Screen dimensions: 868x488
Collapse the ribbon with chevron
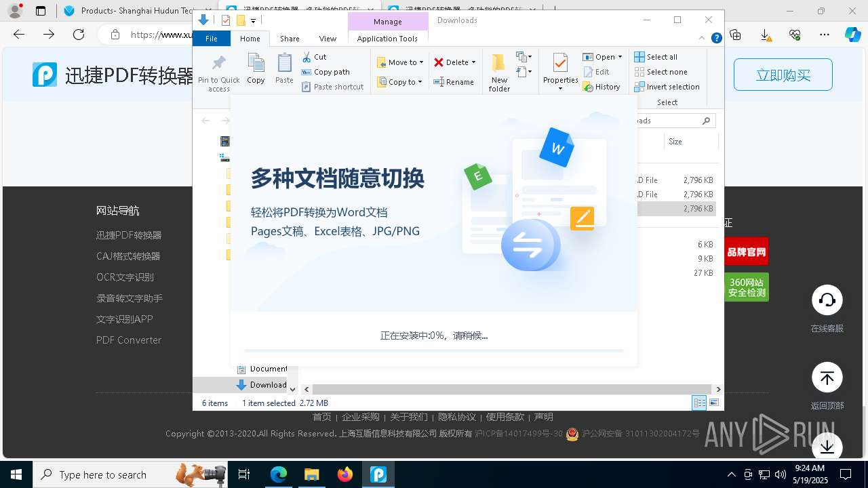pos(703,39)
